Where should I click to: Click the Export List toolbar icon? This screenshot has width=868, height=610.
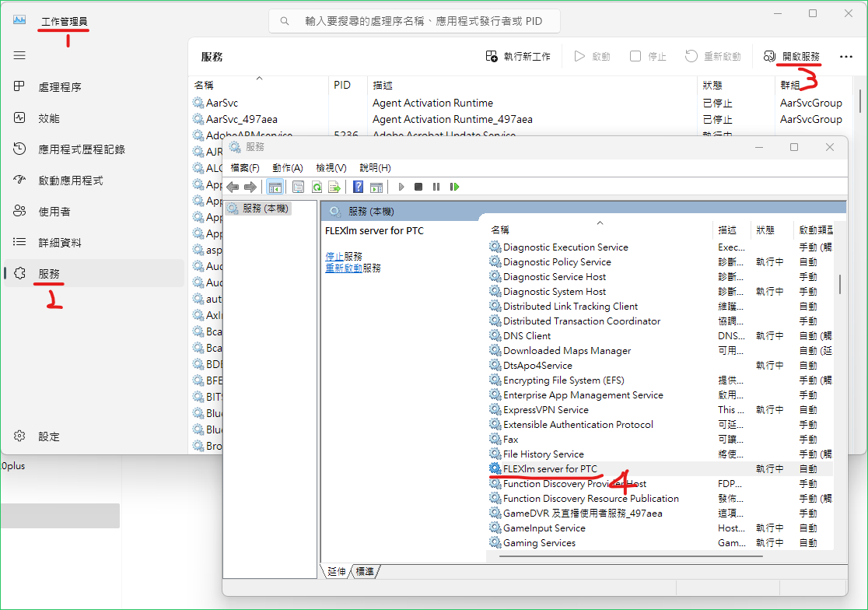pos(334,187)
